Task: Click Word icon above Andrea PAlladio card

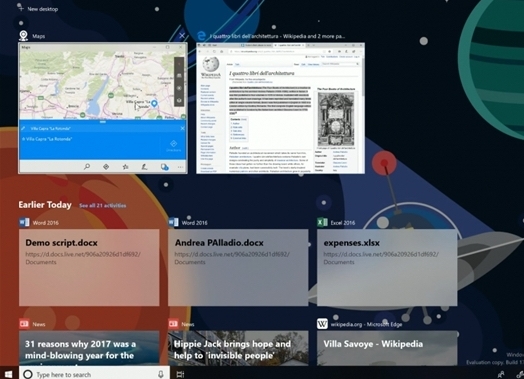Action: coord(173,222)
